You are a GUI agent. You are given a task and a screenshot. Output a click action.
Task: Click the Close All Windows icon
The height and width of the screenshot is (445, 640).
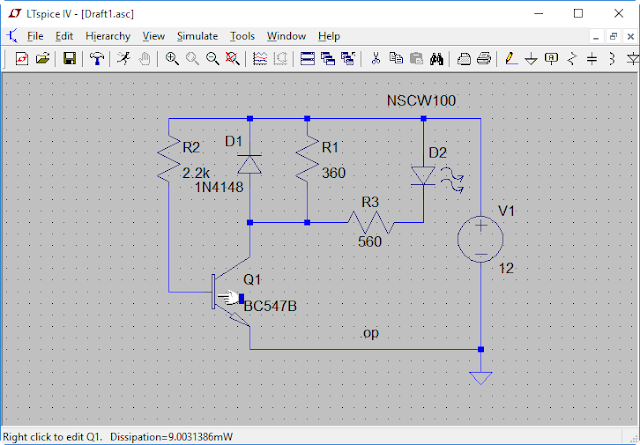(348, 59)
